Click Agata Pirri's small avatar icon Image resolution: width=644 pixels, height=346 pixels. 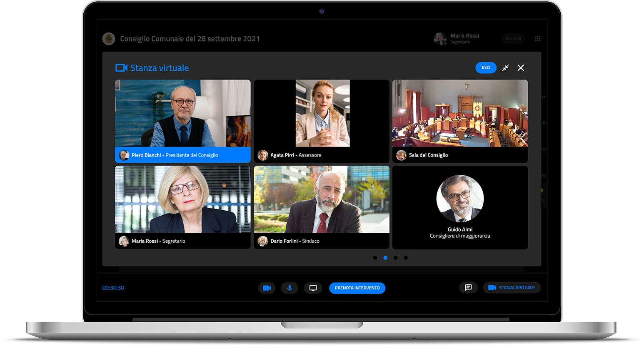(x=262, y=155)
